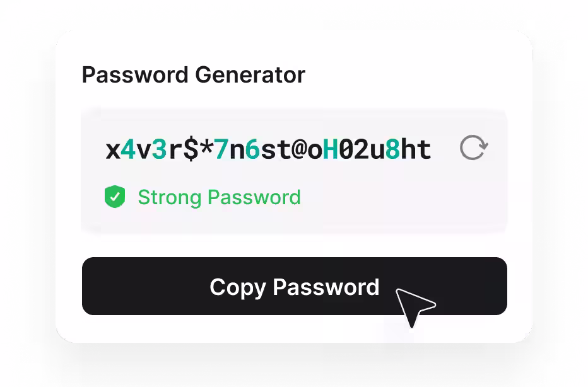588x387 pixels.
Task: Click the first letter x of password
Action: click(x=113, y=151)
